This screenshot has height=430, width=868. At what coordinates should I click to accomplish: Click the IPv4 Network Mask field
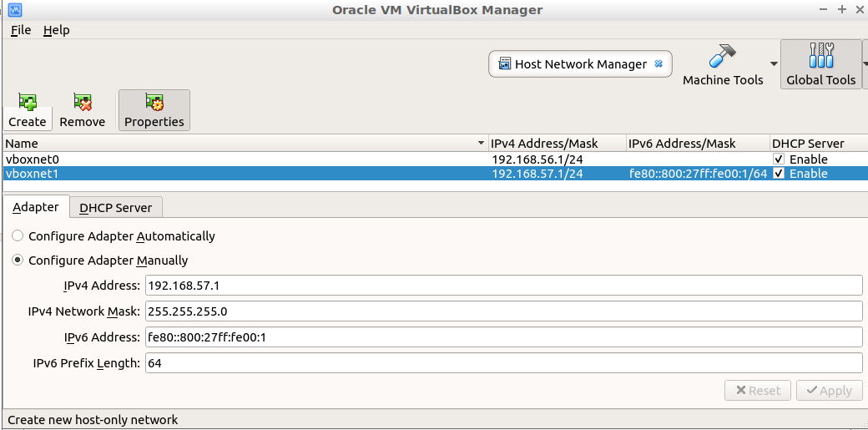[x=504, y=311]
